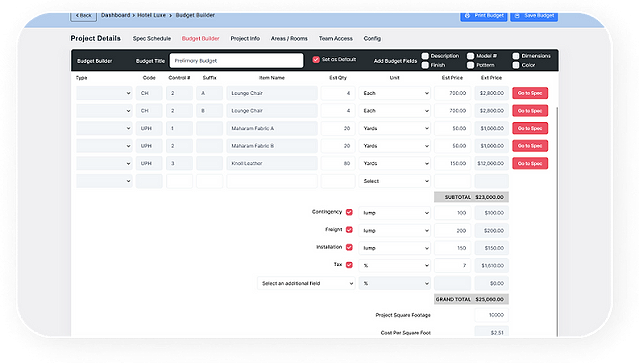This screenshot has height=364, width=639.
Task: Open Type dropdown for Maharam Fabric A row
Action: tap(104, 128)
